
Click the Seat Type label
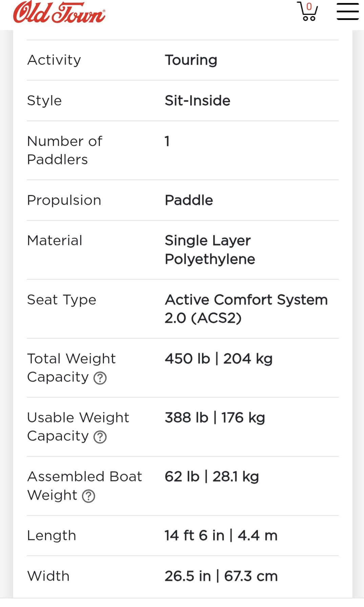[x=62, y=300]
